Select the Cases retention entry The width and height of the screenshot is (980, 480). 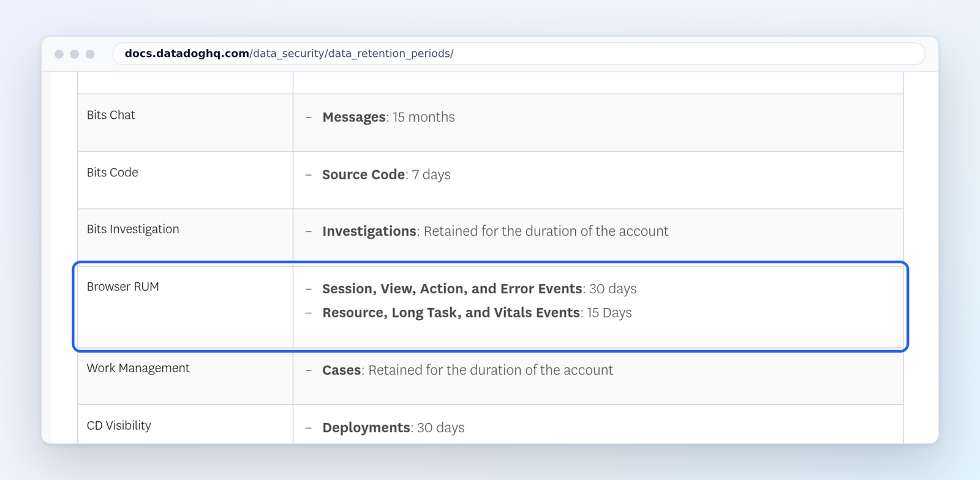[x=467, y=370]
